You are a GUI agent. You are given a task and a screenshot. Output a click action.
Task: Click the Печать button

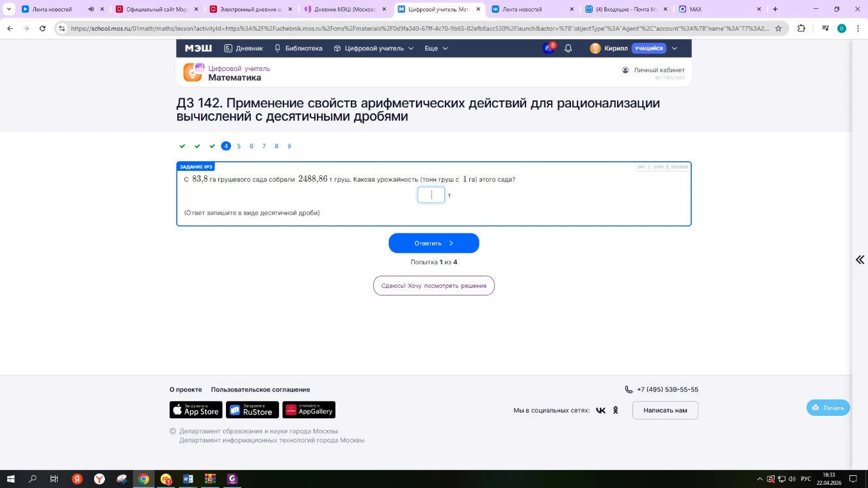click(828, 408)
